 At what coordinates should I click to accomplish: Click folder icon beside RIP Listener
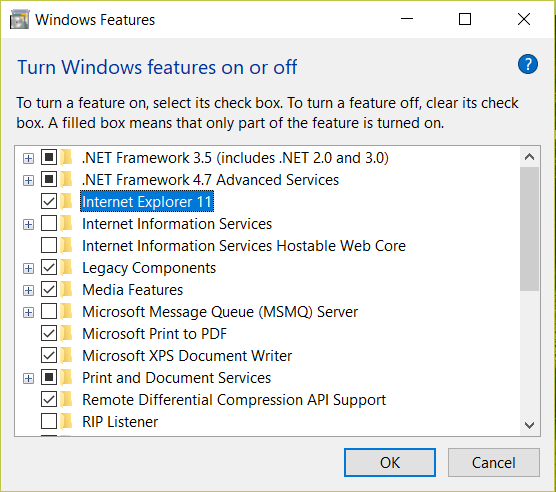pos(66,421)
